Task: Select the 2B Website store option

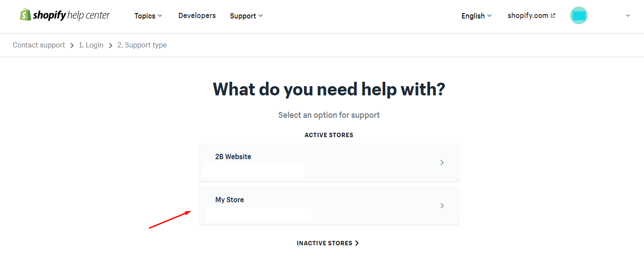Action: [329, 162]
